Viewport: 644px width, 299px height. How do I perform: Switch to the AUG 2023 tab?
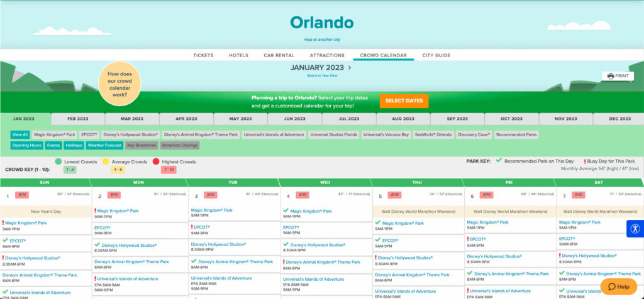(403, 119)
